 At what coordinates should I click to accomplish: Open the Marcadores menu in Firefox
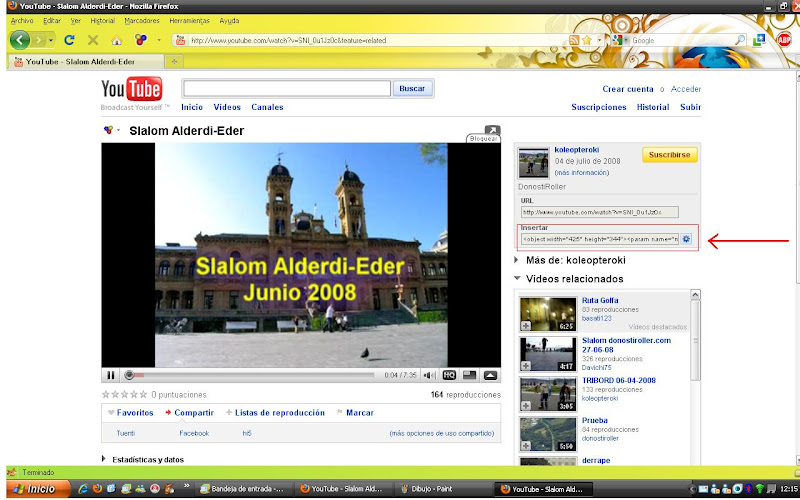(141, 20)
